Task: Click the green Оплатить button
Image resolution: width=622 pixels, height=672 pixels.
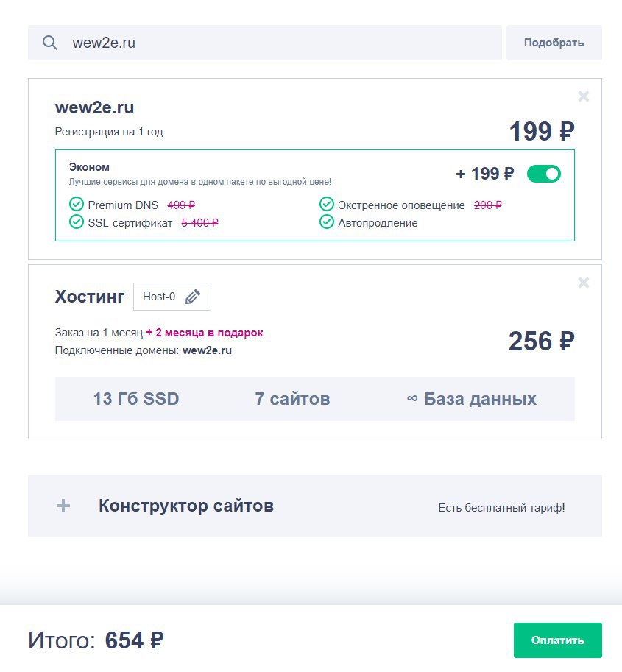Action: (x=557, y=640)
